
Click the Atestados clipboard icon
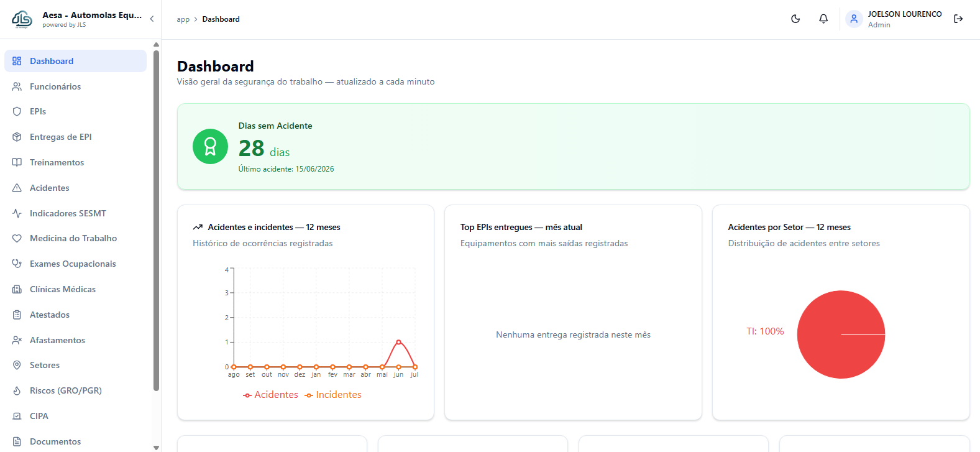[17, 315]
